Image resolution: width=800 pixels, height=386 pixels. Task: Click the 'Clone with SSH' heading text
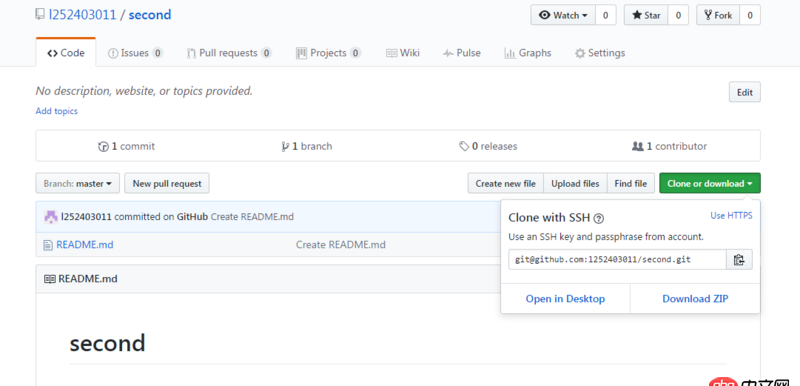[x=549, y=218]
